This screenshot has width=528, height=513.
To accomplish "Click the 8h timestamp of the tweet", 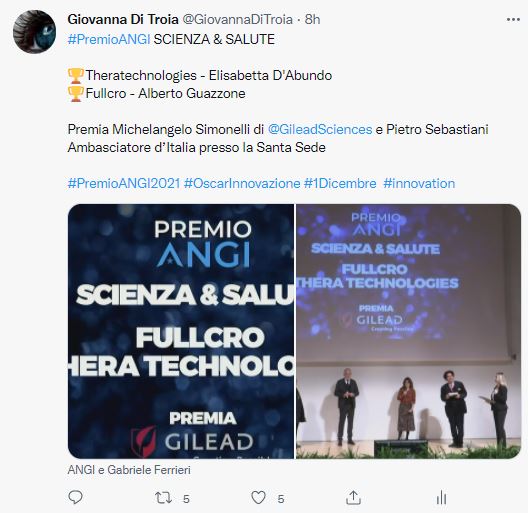I will click(x=312, y=20).
